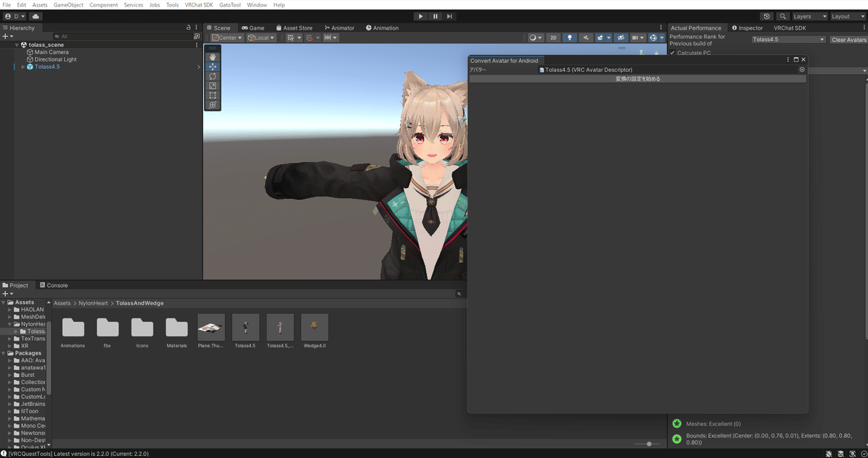The height and width of the screenshot is (458, 868).
Task: Open the GameObject menu
Action: click(69, 5)
